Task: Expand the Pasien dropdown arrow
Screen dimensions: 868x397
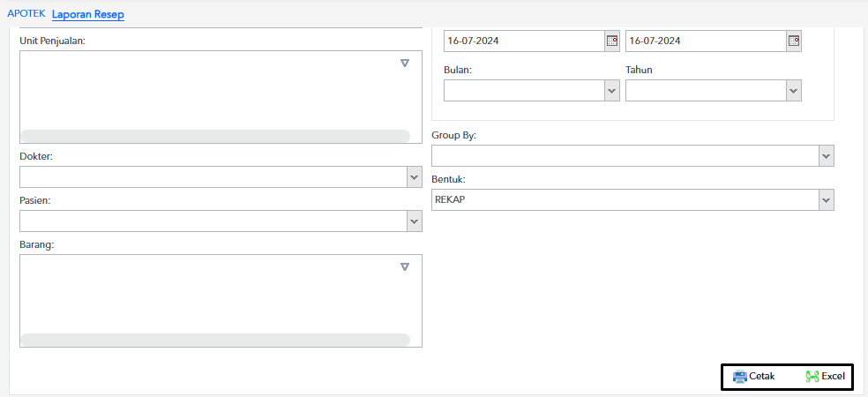Action: (415, 221)
